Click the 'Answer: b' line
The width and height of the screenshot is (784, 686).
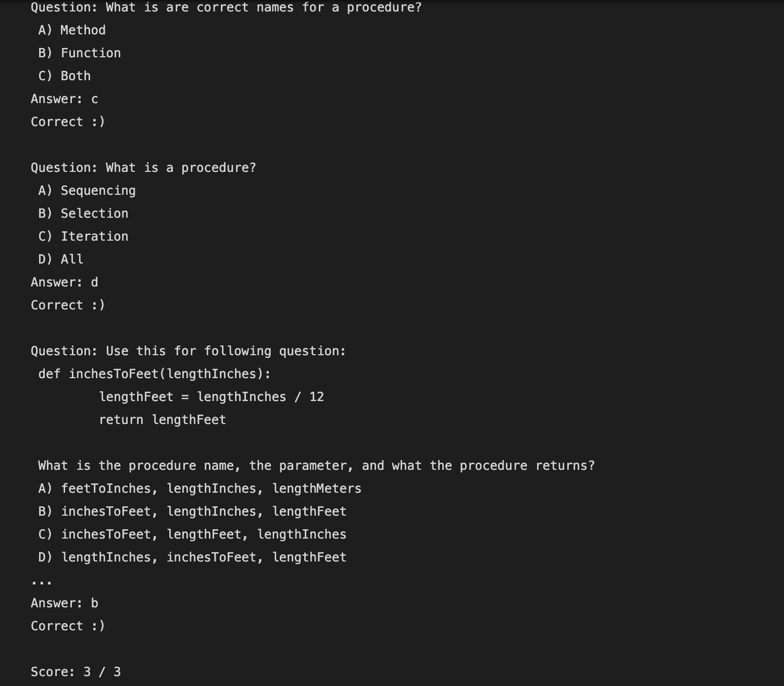(x=64, y=603)
